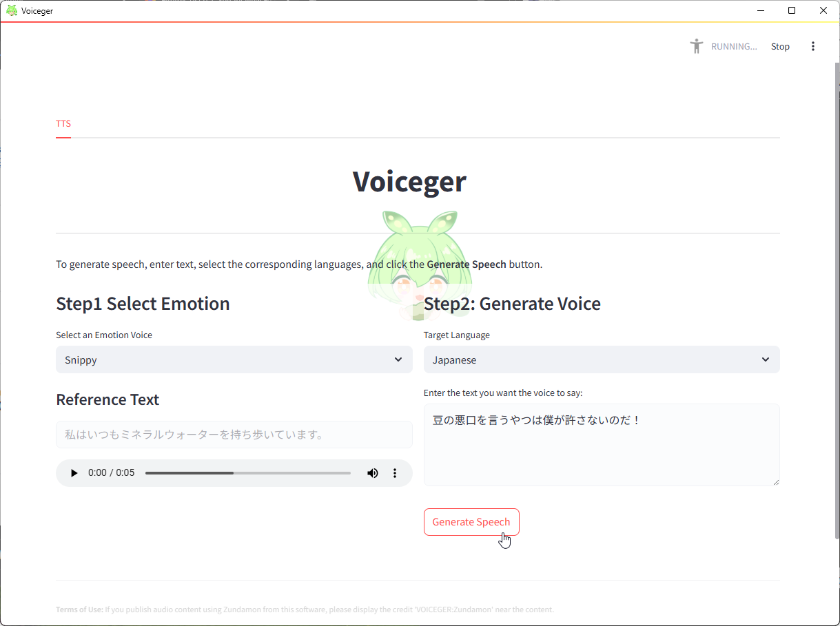Click the RUNNING status indicator
The width and height of the screenshot is (840, 626).
click(x=734, y=45)
